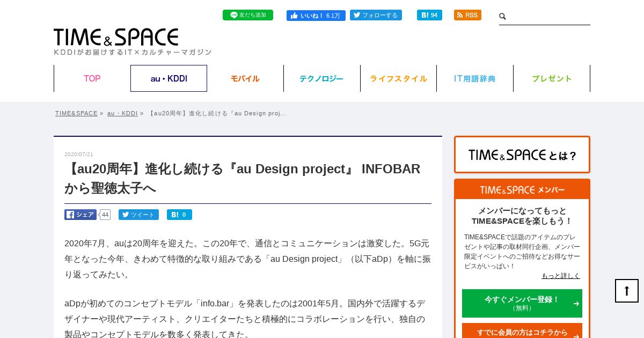Viewport: 644px width, 338px height.
Task: Open the ライフスタイル navigation tab
Action: pyautogui.click(x=398, y=78)
